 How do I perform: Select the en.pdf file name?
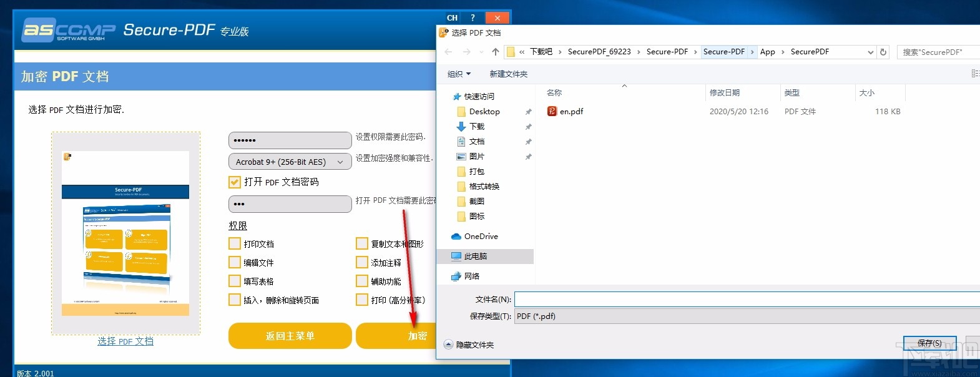click(x=571, y=112)
